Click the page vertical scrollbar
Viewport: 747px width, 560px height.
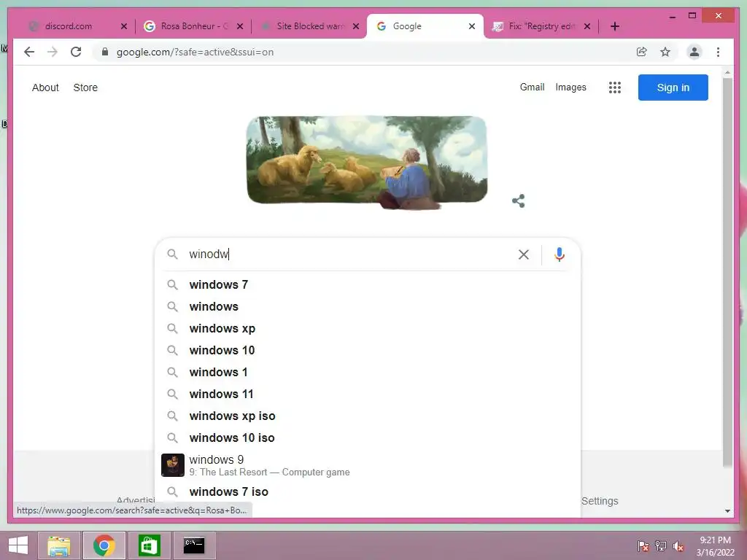point(727,271)
